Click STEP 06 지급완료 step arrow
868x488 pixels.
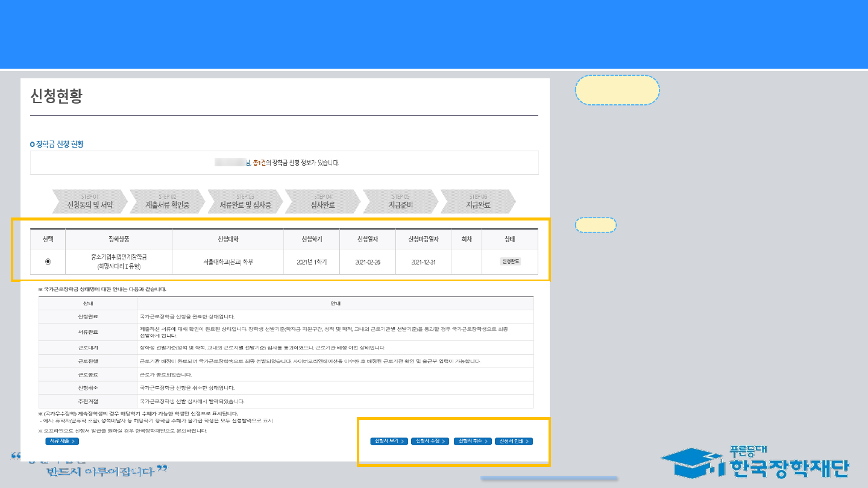click(x=478, y=201)
